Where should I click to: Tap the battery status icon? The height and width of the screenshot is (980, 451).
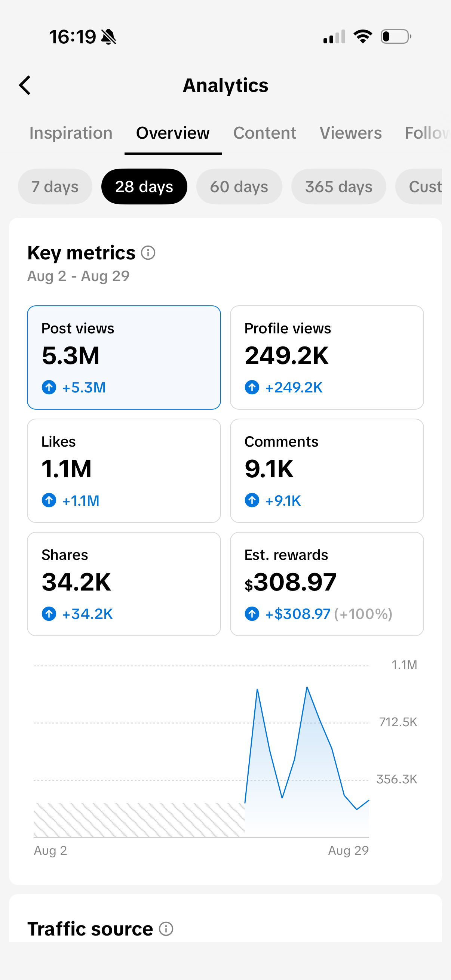(x=396, y=37)
